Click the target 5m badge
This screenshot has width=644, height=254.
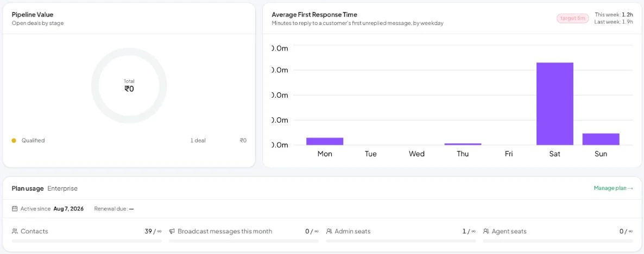click(x=572, y=18)
